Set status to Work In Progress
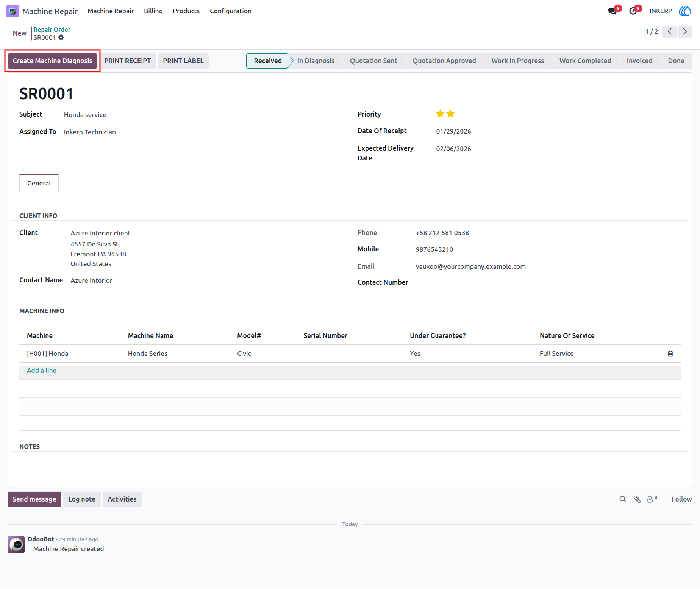The width and height of the screenshot is (700, 589). (518, 61)
